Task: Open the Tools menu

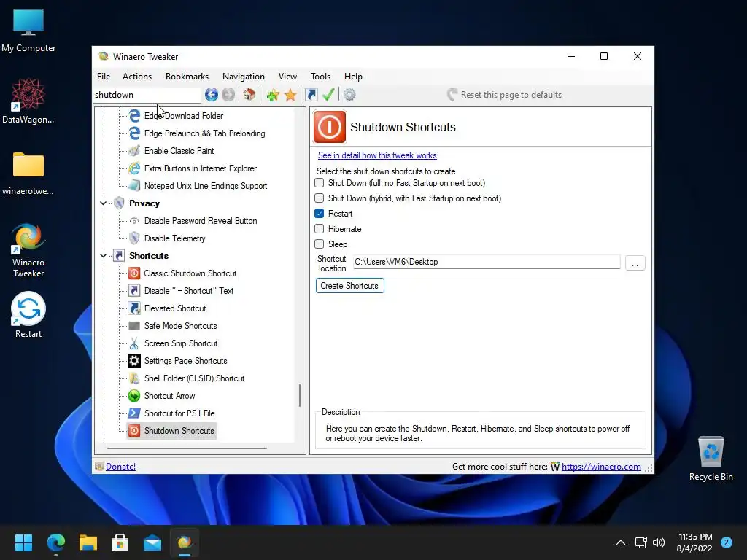Action: click(x=321, y=77)
